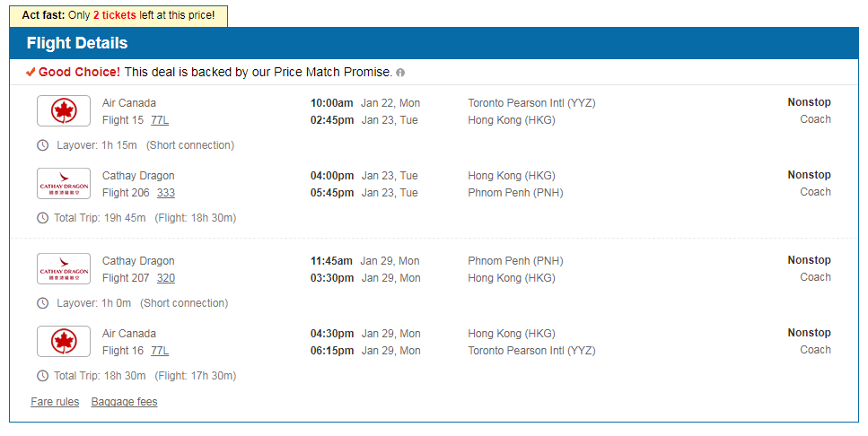Click the Cathay Dragon logo for Flight 207
868x436 pixels.
point(64,269)
